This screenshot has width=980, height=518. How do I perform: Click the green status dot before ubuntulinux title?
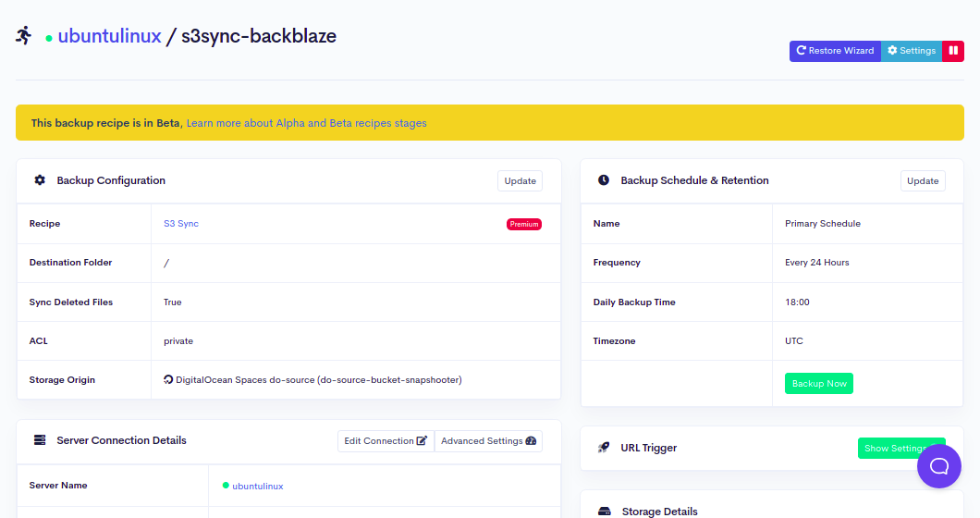pos(49,39)
